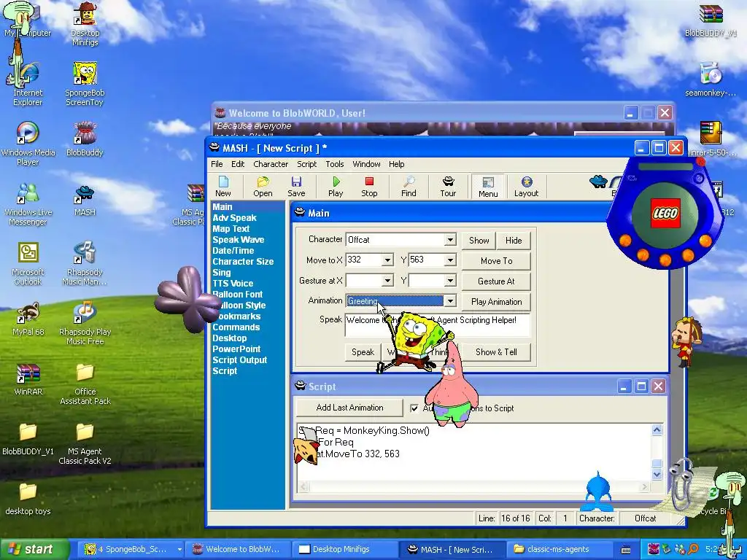747x560 pixels.
Task: Select the Office Assistant Pack folder
Action: click(85, 384)
